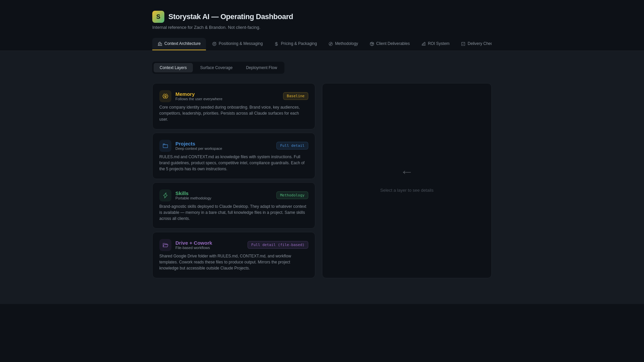Click the Methodology compass icon
The width and height of the screenshot is (644, 362).
point(331,44)
